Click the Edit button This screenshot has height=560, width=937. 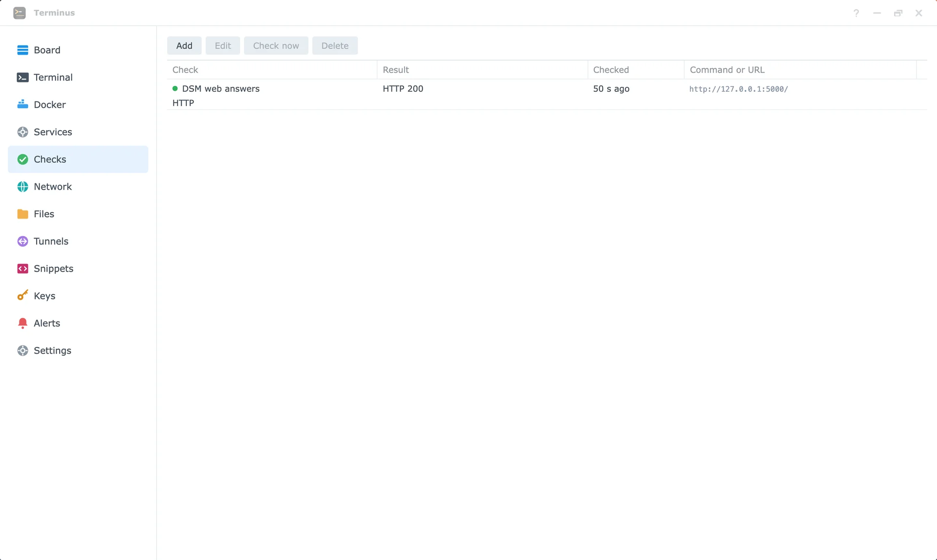[223, 45]
